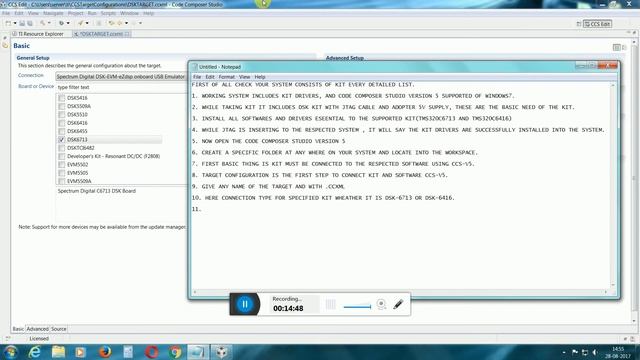The height and width of the screenshot is (360, 640).
Task: Open the View menu in Notepad
Action: [x=244, y=77]
